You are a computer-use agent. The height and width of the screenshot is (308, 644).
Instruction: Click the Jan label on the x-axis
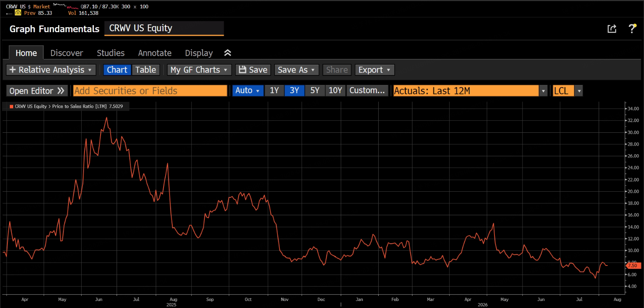(360, 299)
